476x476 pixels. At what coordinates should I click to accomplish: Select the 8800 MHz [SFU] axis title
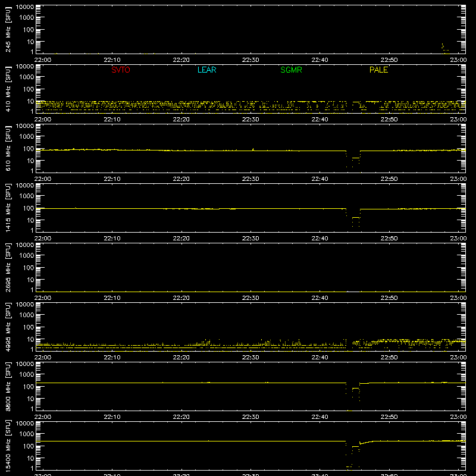click(8, 386)
